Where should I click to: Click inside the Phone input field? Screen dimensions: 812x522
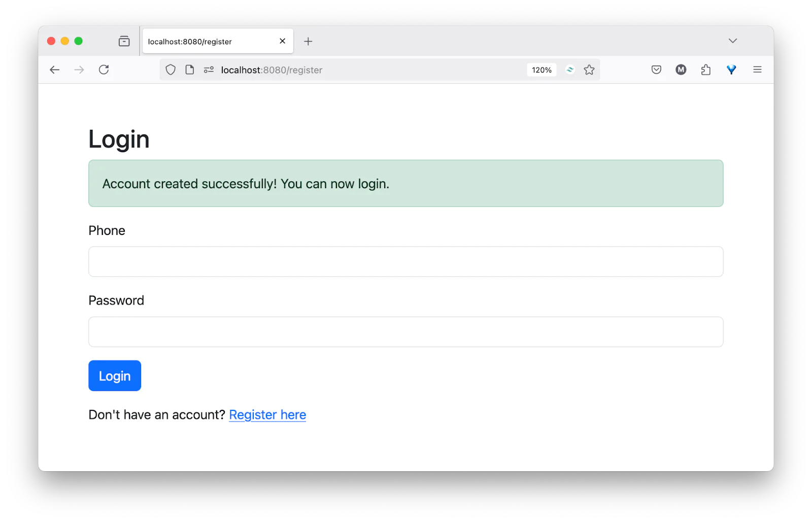tap(405, 261)
